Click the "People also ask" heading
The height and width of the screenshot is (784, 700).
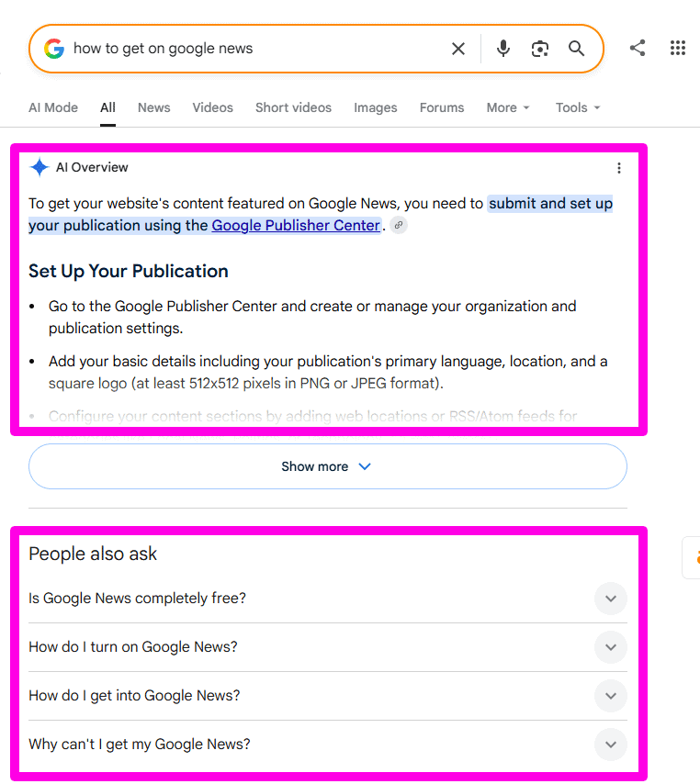93,554
